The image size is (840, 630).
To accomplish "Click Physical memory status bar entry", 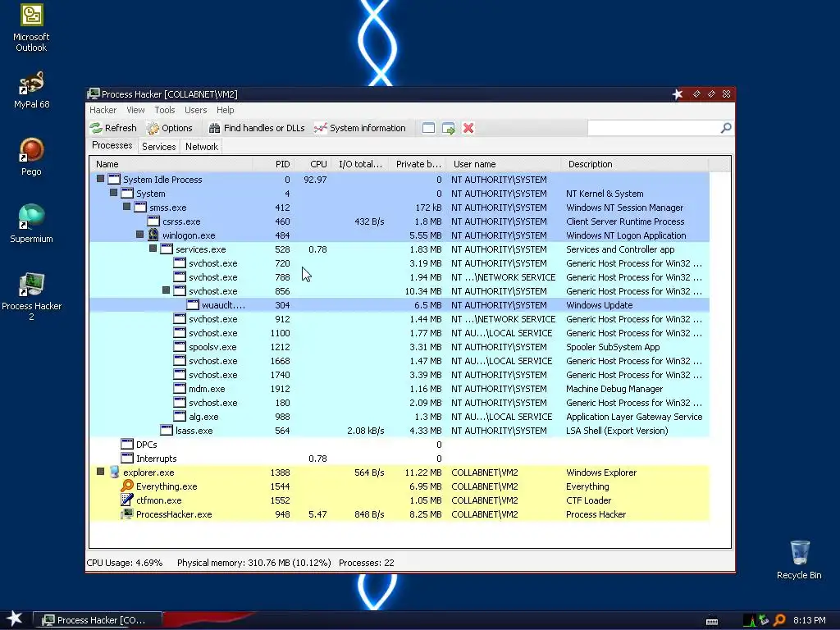I will click(254, 563).
